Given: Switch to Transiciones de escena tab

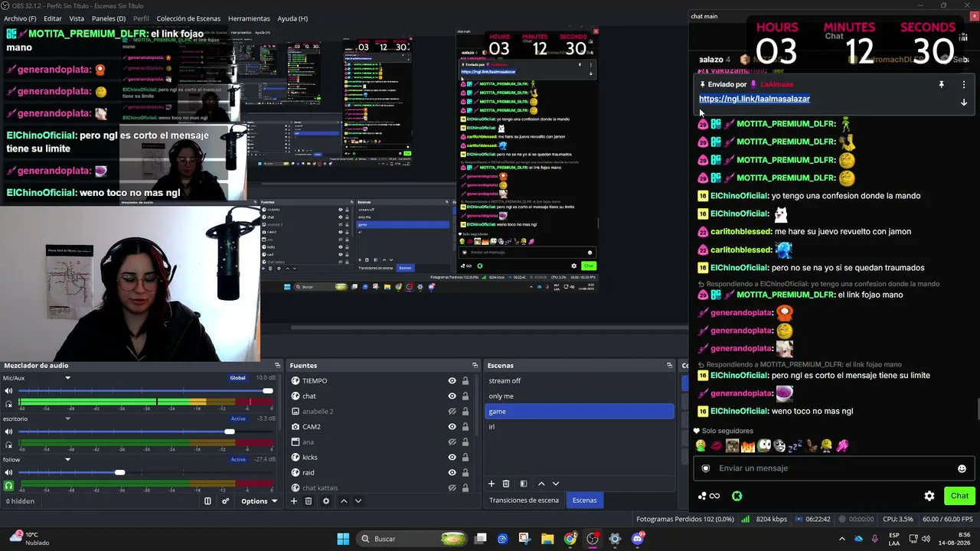Looking at the screenshot, I should pyautogui.click(x=524, y=500).
